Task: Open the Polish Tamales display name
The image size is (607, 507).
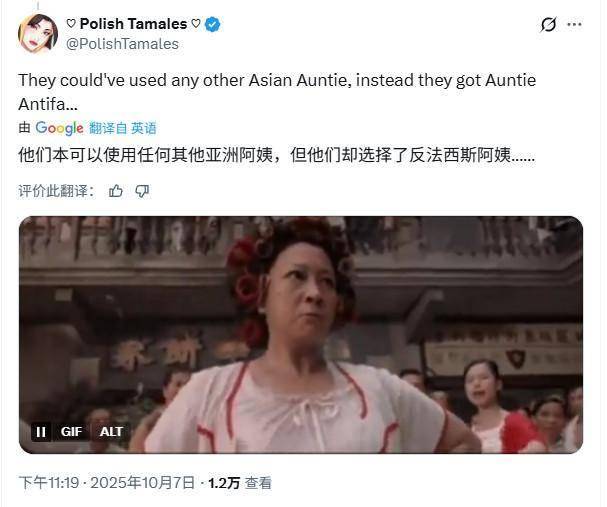Action: click(133, 24)
